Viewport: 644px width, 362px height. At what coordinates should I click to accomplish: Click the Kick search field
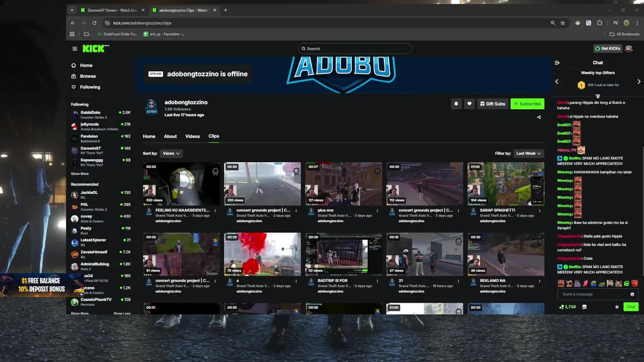click(x=355, y=49)
